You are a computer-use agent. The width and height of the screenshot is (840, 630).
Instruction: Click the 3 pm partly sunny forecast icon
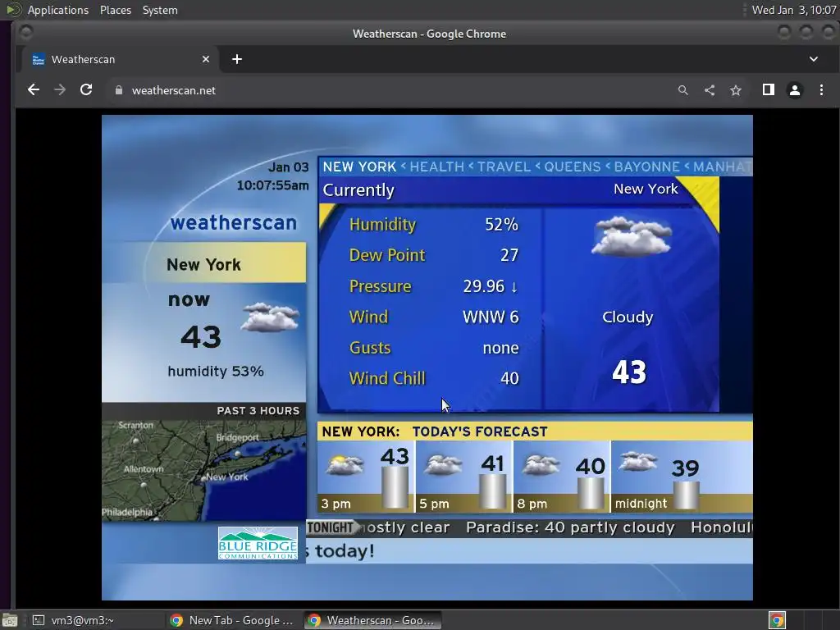point(345,465)
